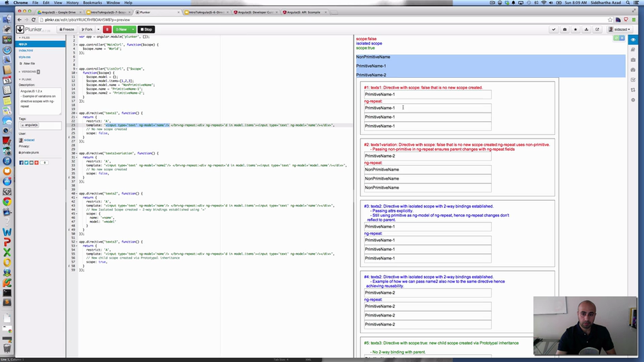Close the preview with the blue X icon
Screen dimensions: 644x362
(622, 39)
